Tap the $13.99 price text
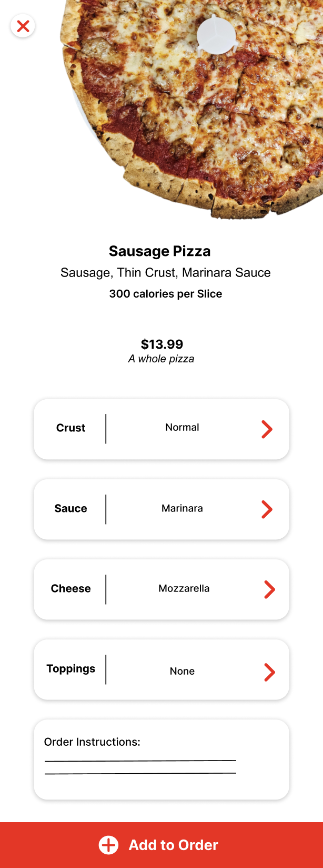The image size is (323, 868). pyautogui.click(x=162, y=344)
